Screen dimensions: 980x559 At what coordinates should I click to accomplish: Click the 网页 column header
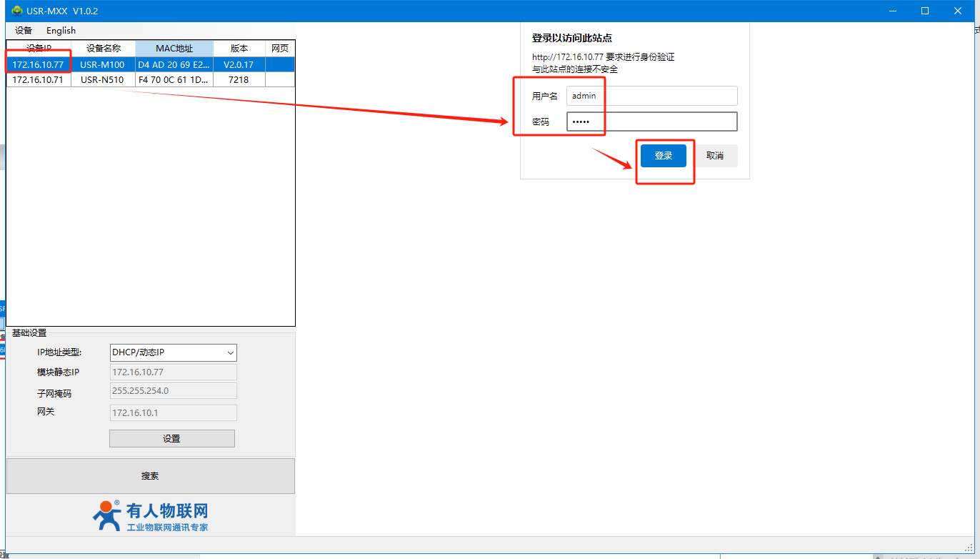(x=279, y=49)
